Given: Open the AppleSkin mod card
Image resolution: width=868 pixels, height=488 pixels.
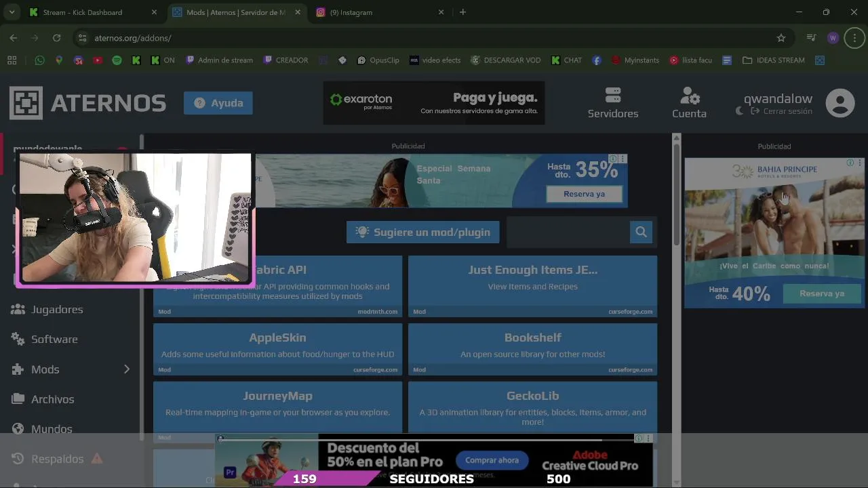Looking at the screenshot, I should coord(277,349).
